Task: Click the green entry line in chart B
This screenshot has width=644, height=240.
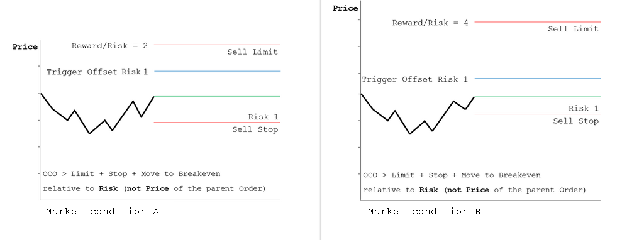Action: tap(538, 97)
